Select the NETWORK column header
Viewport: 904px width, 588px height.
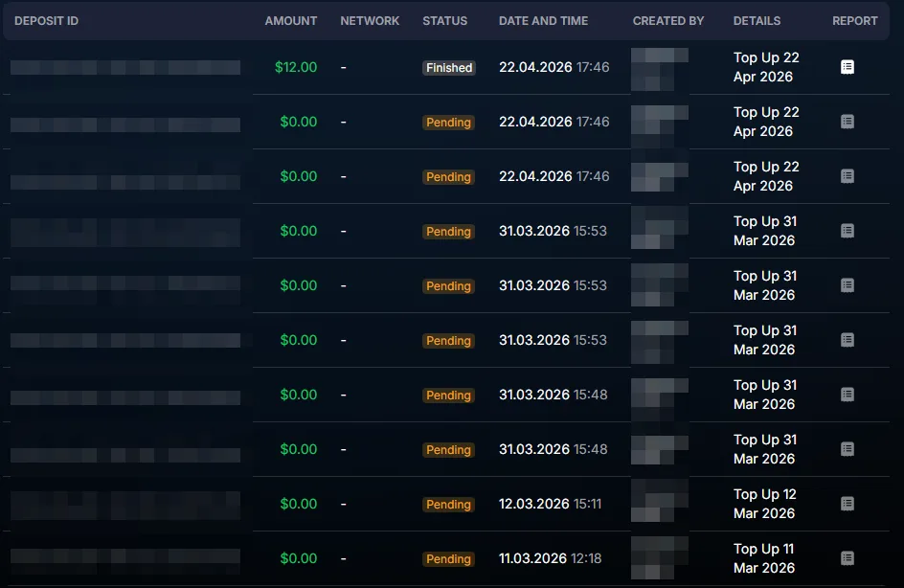[x=370, y=21]
